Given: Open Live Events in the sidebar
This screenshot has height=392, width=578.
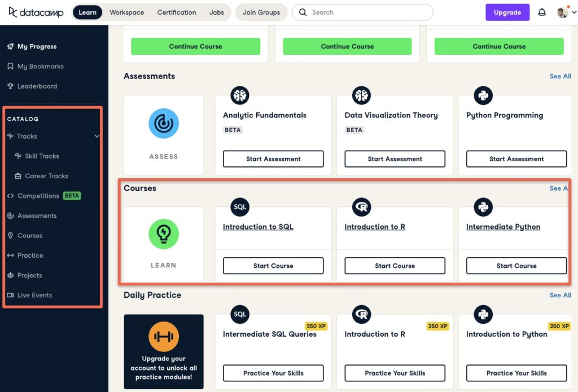Looking at the screenshot, I should [34, 295].
